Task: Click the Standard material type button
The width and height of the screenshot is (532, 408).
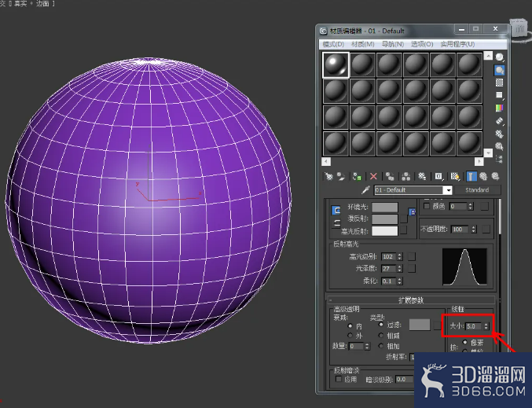Action: [x=477, y=189]
